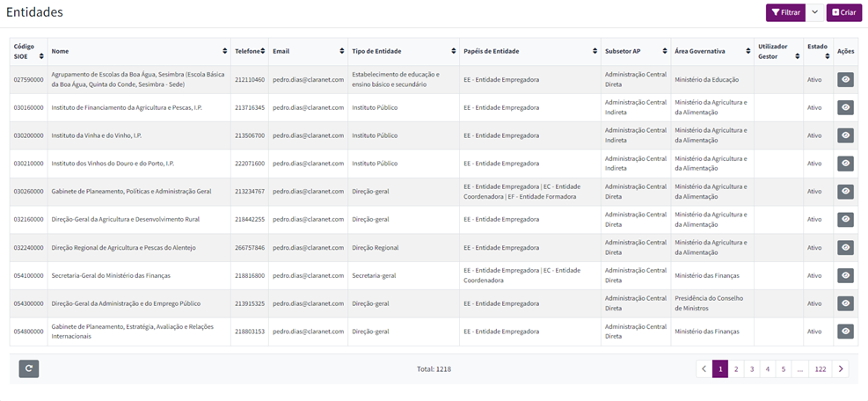Click code 054100000 cell
Image resolution: width=868 pixels, height=401 pixels.
pyautogui.click(x=28, y=276)
